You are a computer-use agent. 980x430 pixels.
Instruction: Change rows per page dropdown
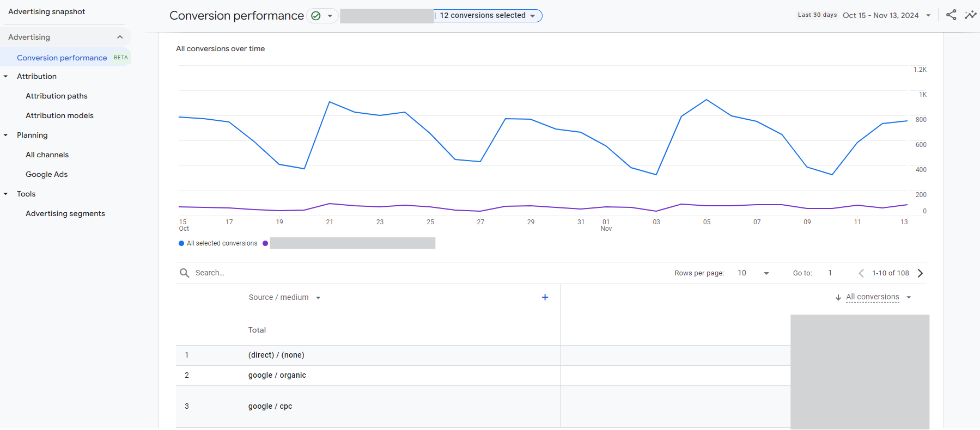coord(753,273)
